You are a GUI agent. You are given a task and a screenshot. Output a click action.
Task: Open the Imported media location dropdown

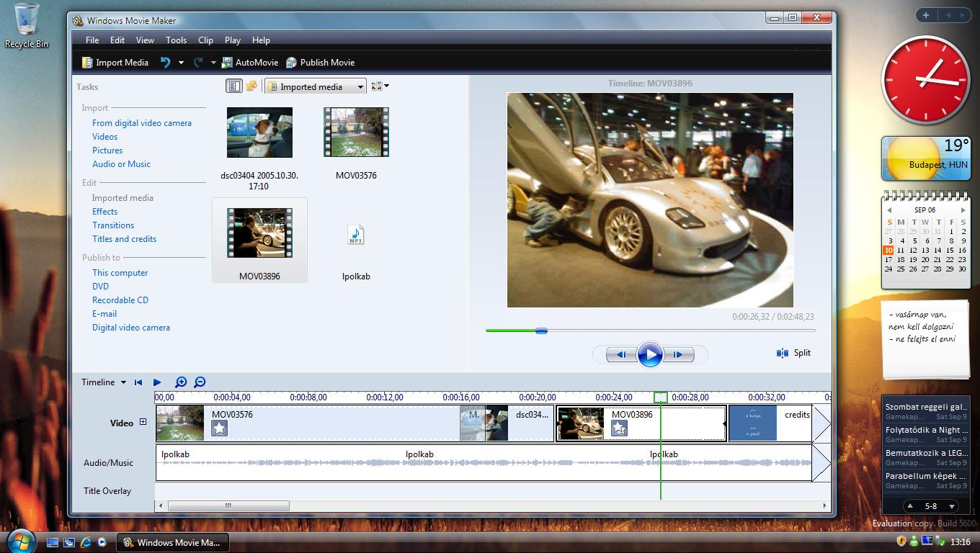pos(316,86)
